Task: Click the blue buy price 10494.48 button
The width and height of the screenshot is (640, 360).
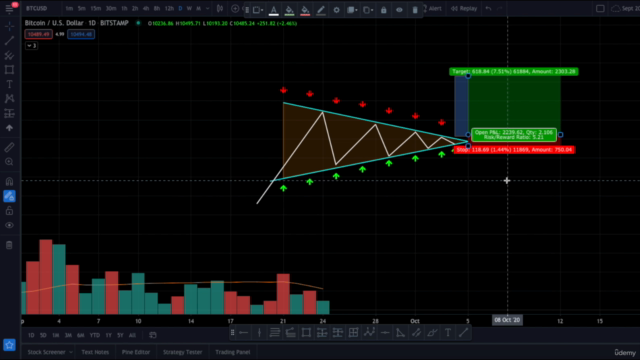Action: click(81, 34)
